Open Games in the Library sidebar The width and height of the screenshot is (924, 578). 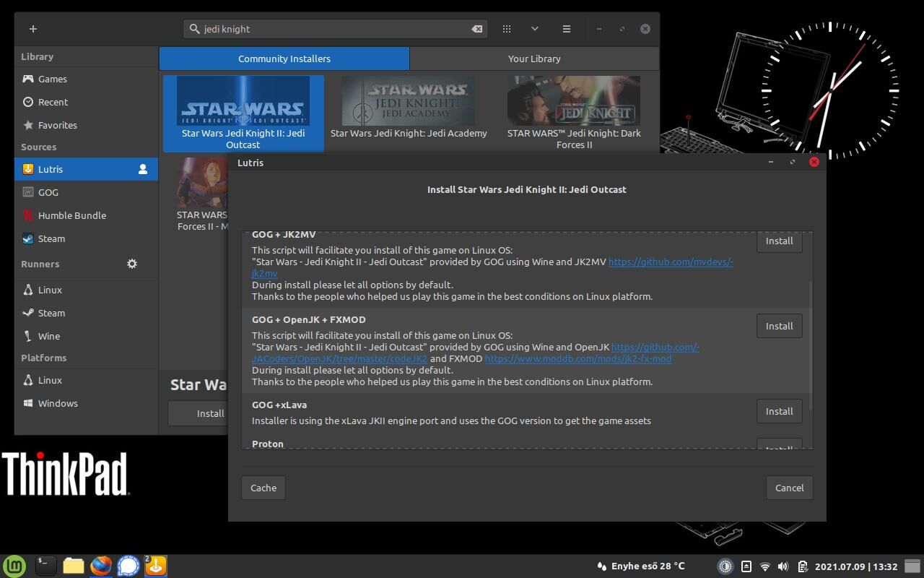pos(86,79)
